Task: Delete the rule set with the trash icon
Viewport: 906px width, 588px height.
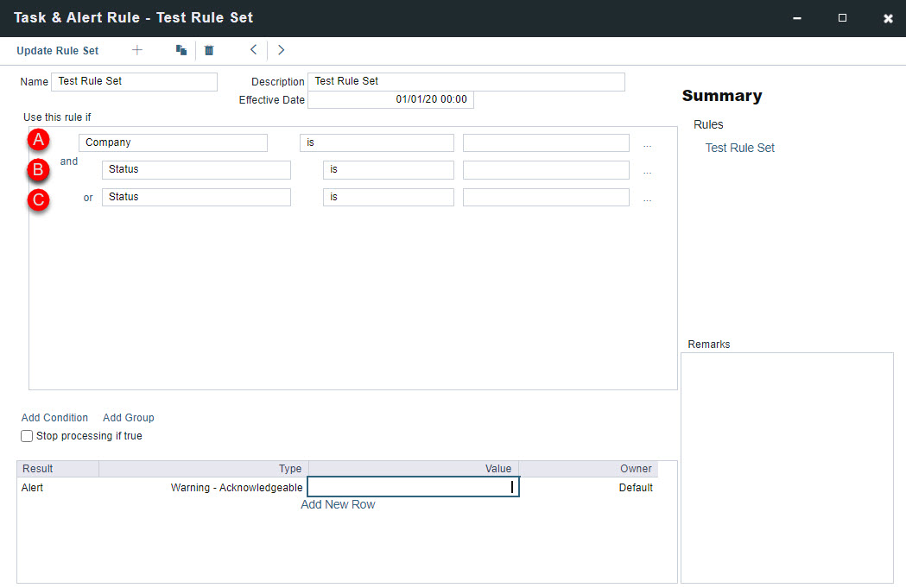Action: pos(208,50)
